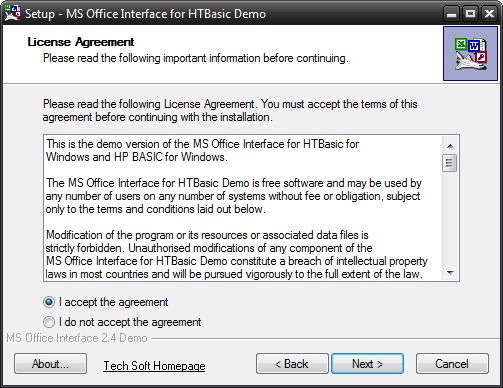Click the Setup window title text
The height and width of the screenshot is (388, 503).
(x=145, y=14)
